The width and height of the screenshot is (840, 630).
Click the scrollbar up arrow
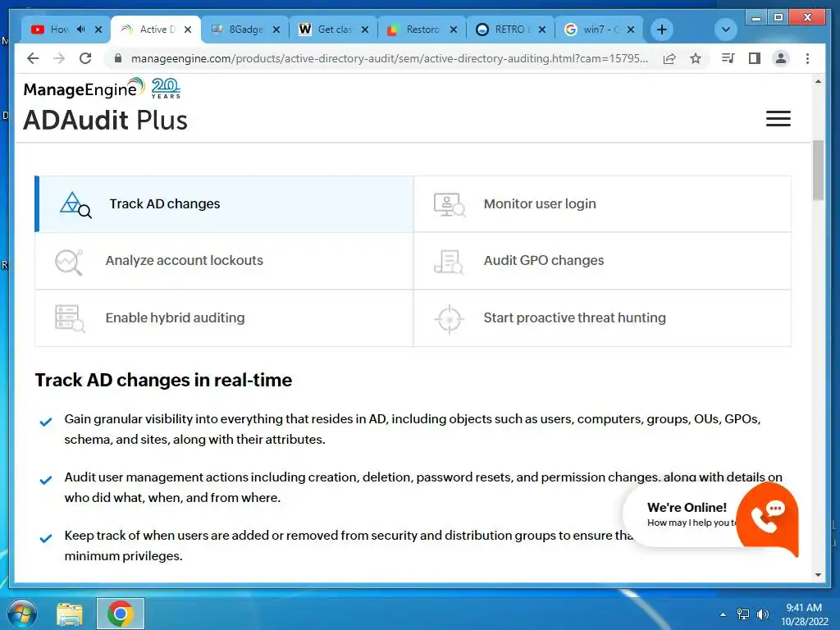click(818, 81)
